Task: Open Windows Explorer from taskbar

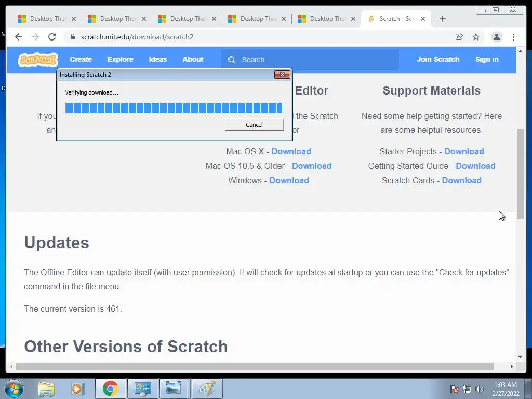Action: coord(46,389)
